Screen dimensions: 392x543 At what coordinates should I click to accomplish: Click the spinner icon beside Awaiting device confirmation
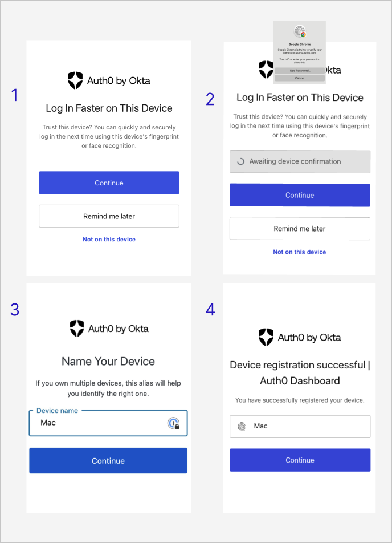[240, 161]
